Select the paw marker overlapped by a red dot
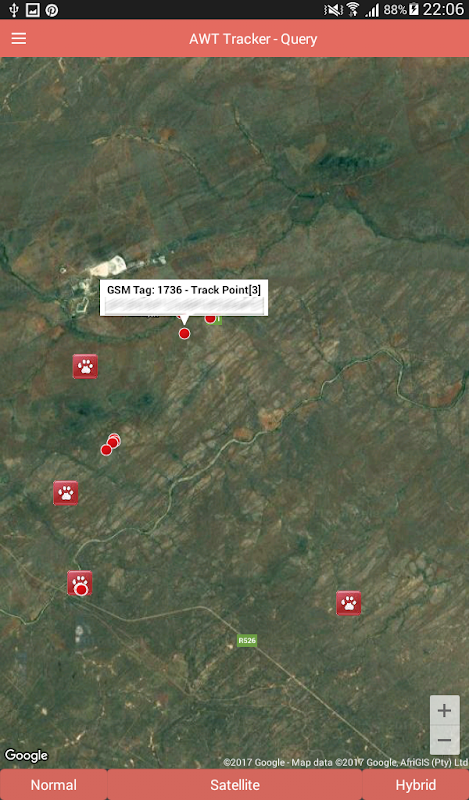 pos(80,583)
